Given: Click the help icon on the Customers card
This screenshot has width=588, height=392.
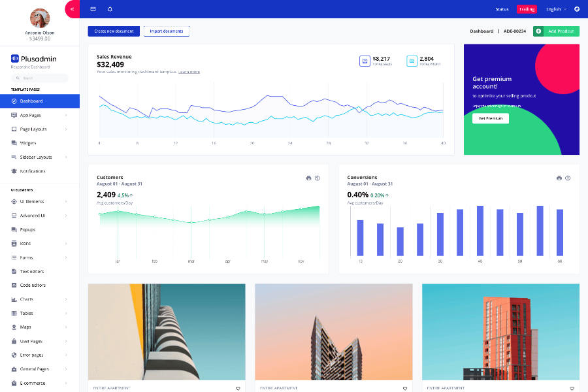Looking at the screenshot, I should coord(318,177).
